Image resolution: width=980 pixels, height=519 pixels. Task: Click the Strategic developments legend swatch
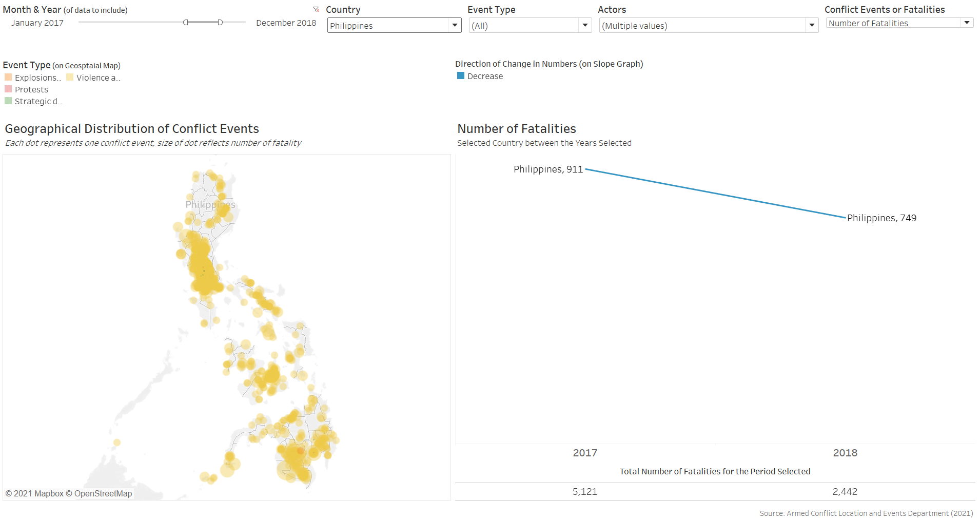coord(8,101)
